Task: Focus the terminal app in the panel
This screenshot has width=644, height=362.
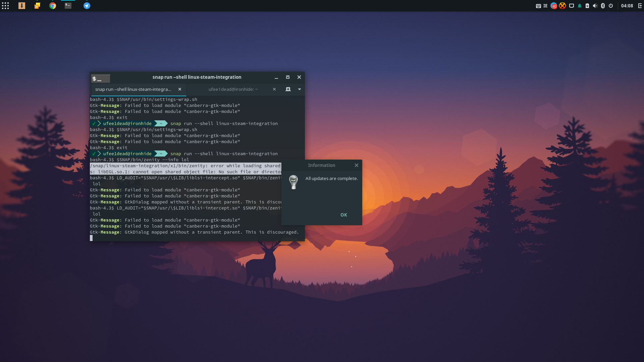Action: point(68,6)
